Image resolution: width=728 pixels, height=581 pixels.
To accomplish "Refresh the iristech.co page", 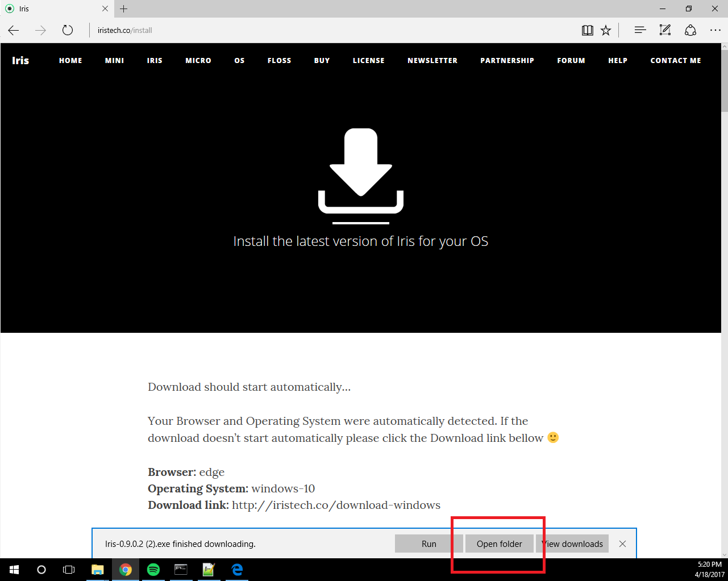I will point(68,30).
